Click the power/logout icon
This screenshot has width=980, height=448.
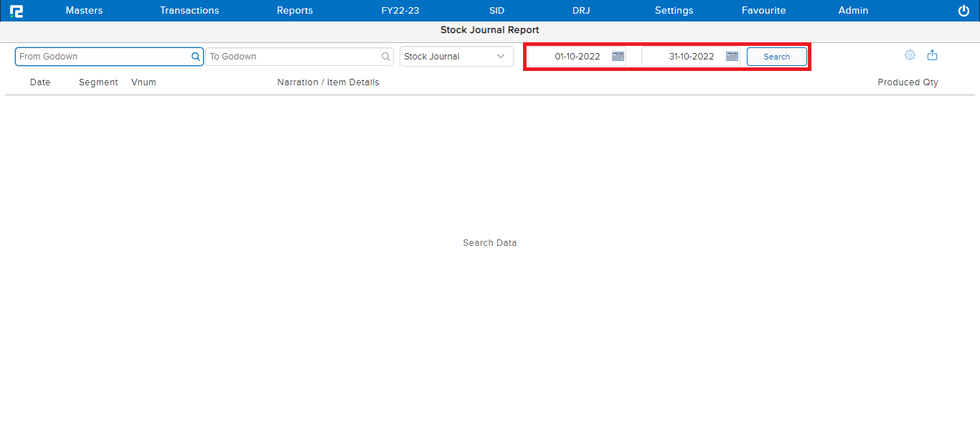pos(963,11)
